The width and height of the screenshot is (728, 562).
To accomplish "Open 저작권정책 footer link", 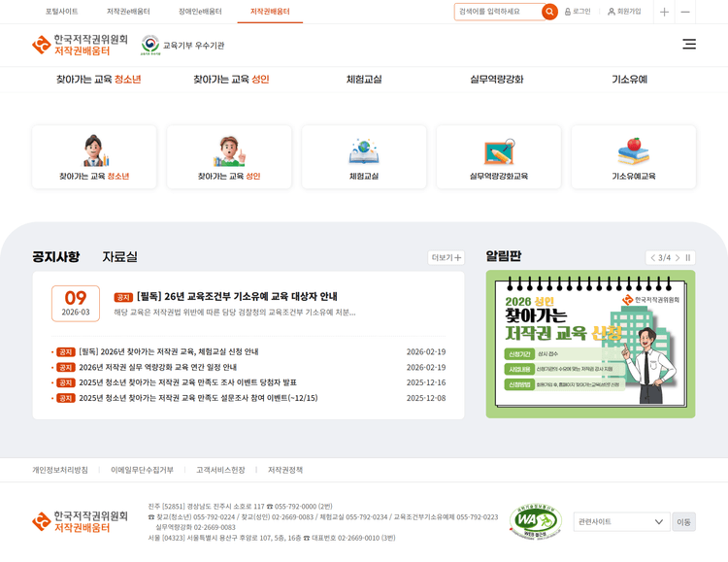I will [285, 470].
